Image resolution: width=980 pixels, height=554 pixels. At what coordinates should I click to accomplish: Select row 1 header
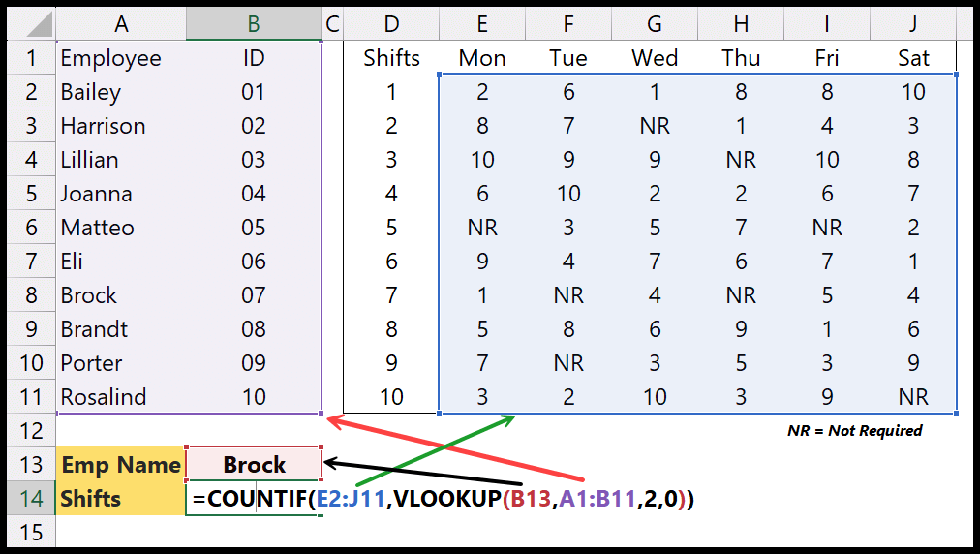tap(31, 58)
